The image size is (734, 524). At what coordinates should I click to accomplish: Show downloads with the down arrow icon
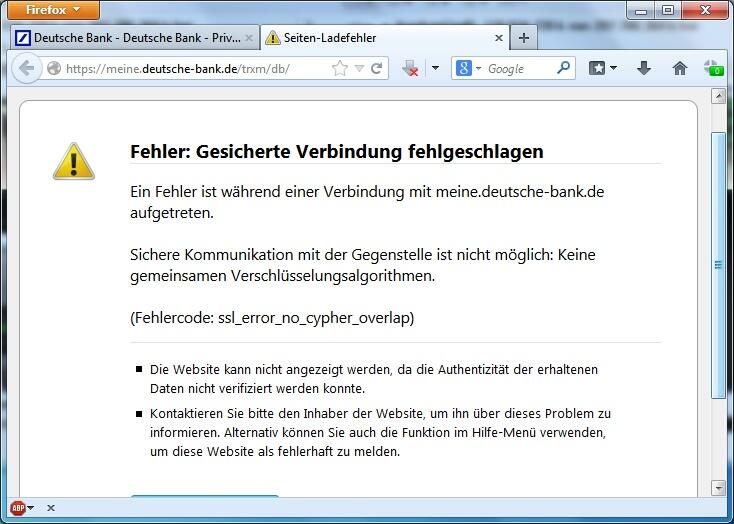click(644, 68)
